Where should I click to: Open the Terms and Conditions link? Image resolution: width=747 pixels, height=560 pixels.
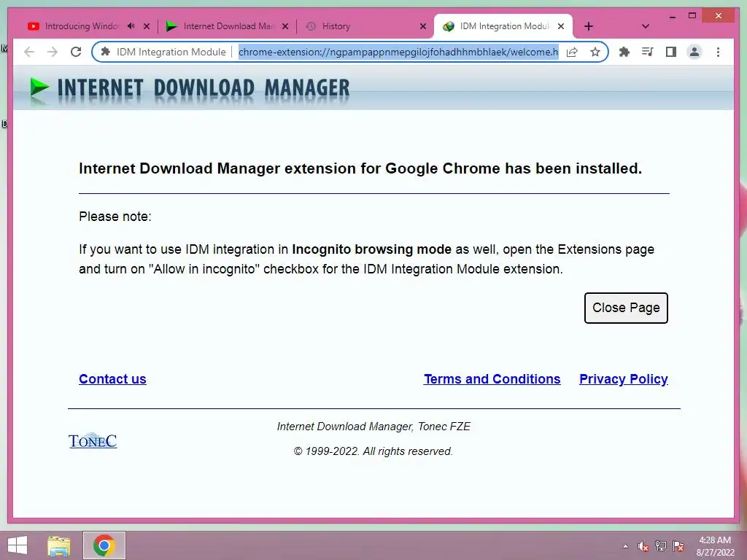tap(492, 379)
